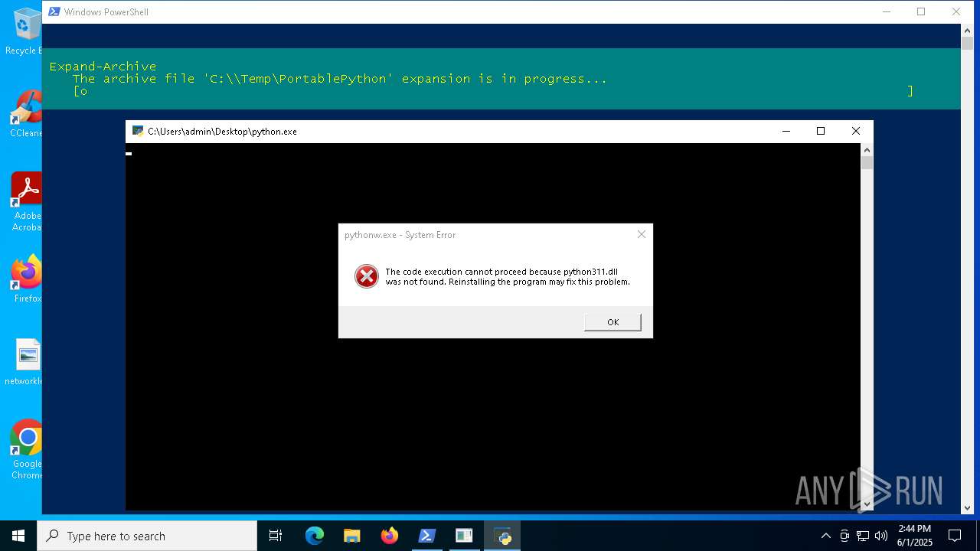Select the Adobe Acrobat desktop shortcut
Screen dimensions: 980x551
coord(25,201)
